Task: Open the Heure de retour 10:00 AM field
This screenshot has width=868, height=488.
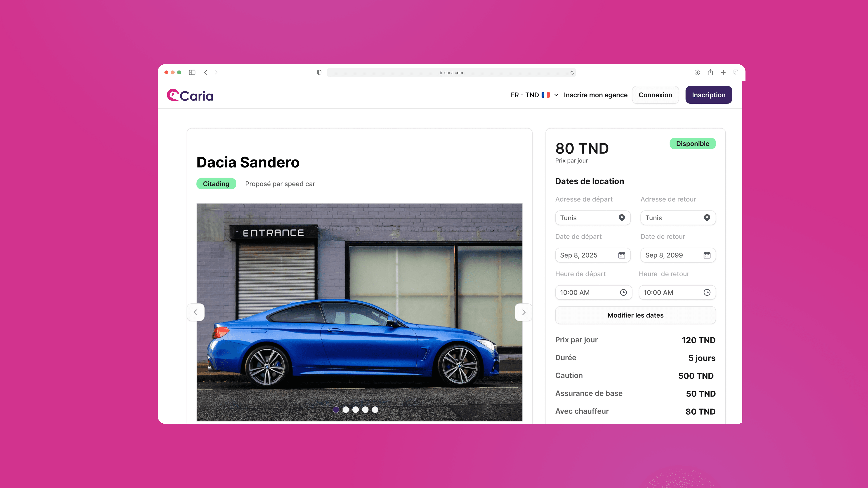Action: [x=677, y=293]
